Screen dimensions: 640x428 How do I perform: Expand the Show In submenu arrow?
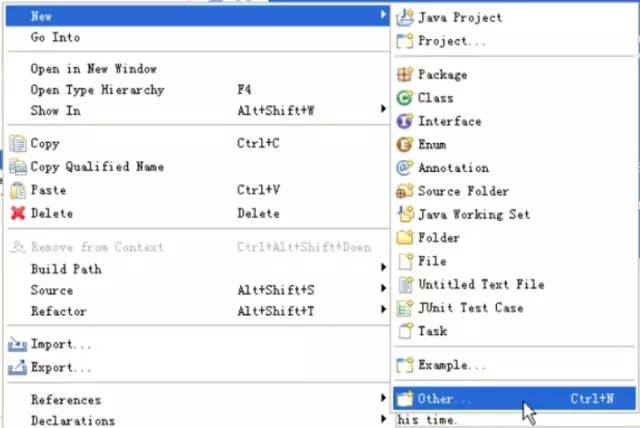(x=383, y=109)
